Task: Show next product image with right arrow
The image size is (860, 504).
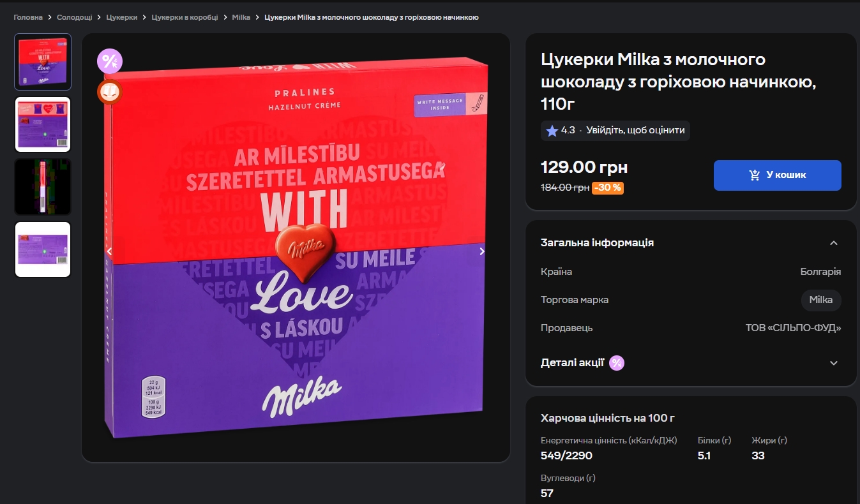Action: tap(482, 251)
